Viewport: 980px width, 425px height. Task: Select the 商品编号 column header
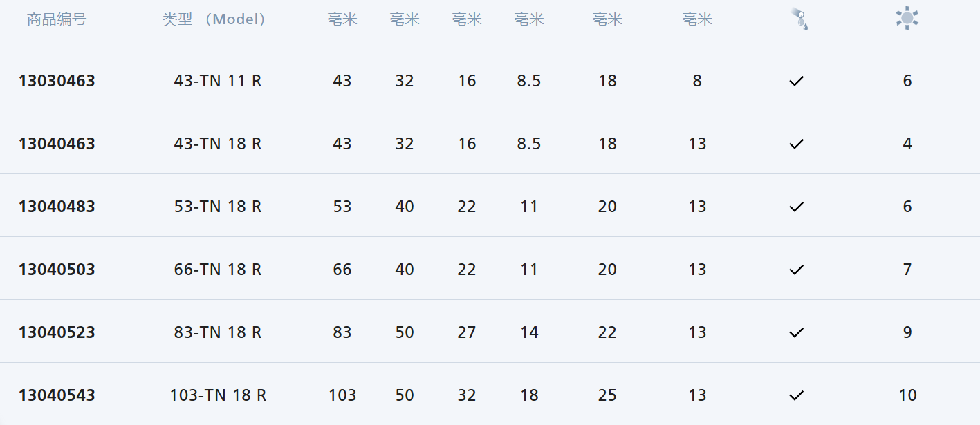[x=57, y=19]
